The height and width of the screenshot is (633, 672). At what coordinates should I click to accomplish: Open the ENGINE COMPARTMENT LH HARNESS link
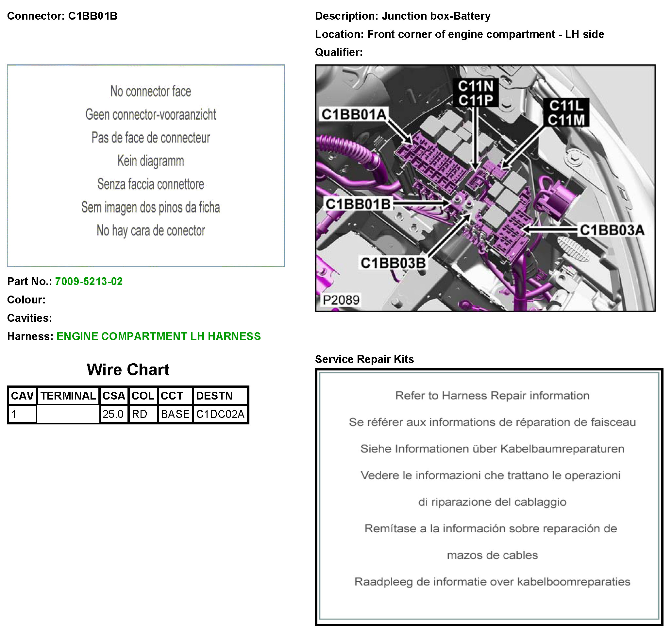(159, 336)
